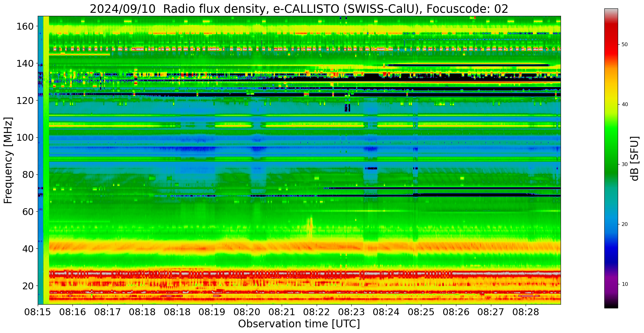Click the colorbar tick labeled 10
Viewport: 644px width, 333px height.
624,284
